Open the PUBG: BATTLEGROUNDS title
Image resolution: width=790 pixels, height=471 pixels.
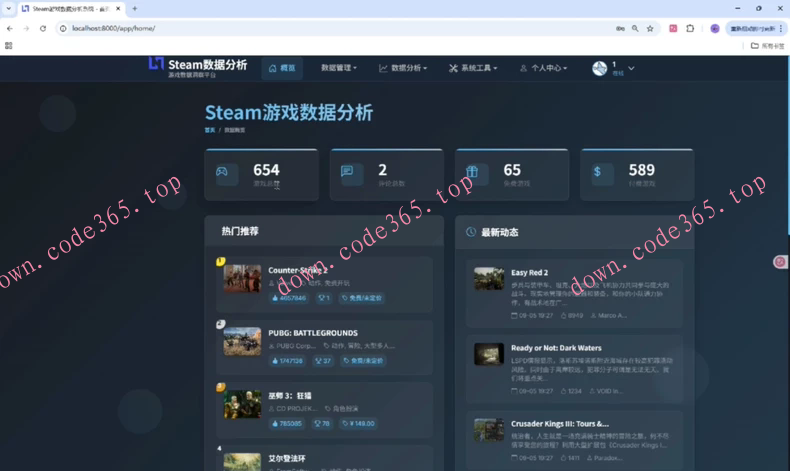[x=313, y=333]
